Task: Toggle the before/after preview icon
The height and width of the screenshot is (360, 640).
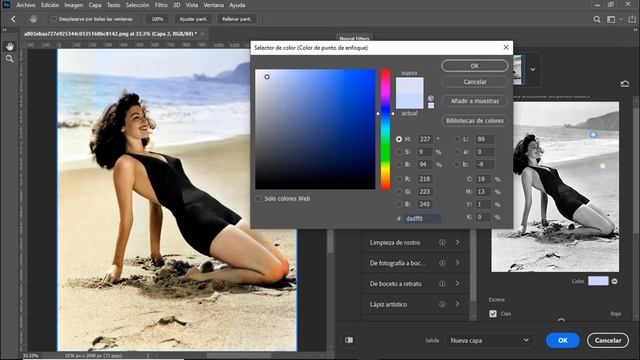Action: [x=349, y=340]
